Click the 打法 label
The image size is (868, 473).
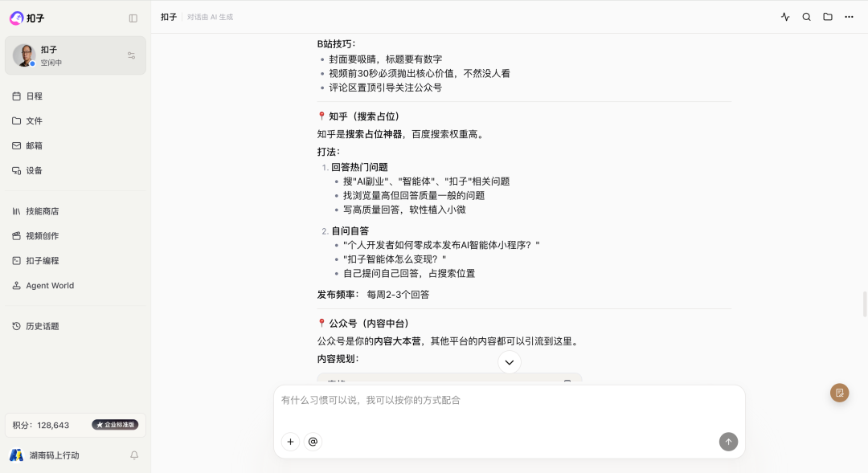pyautogui.click(x=328, y=152)
